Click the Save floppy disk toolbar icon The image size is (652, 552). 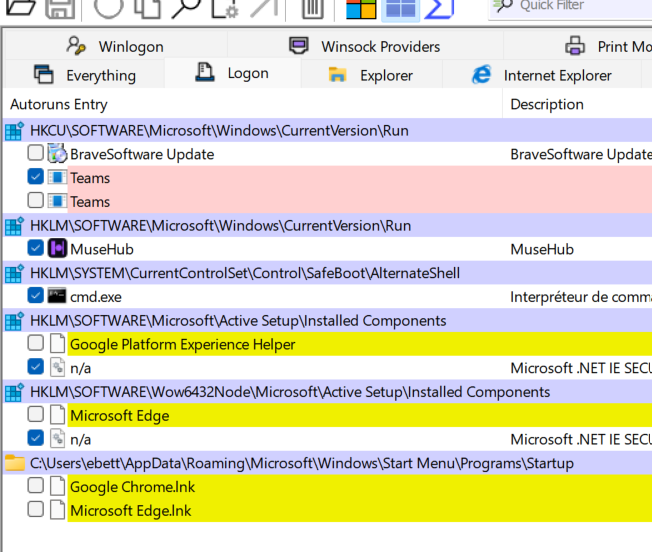pyautogui.click(x=60, y=8)
